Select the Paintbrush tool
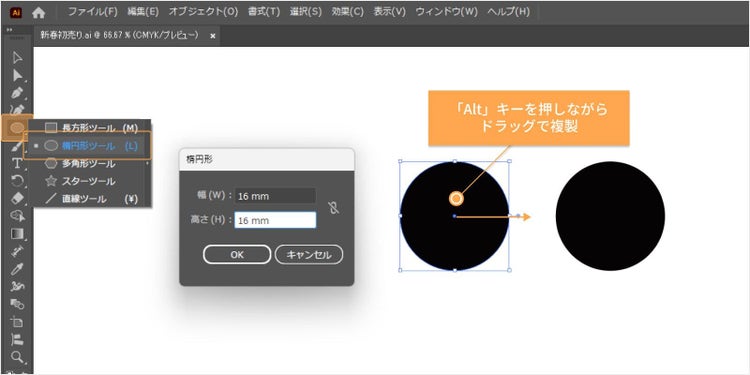This screenshot has height=375, width=750. (17, 146)
